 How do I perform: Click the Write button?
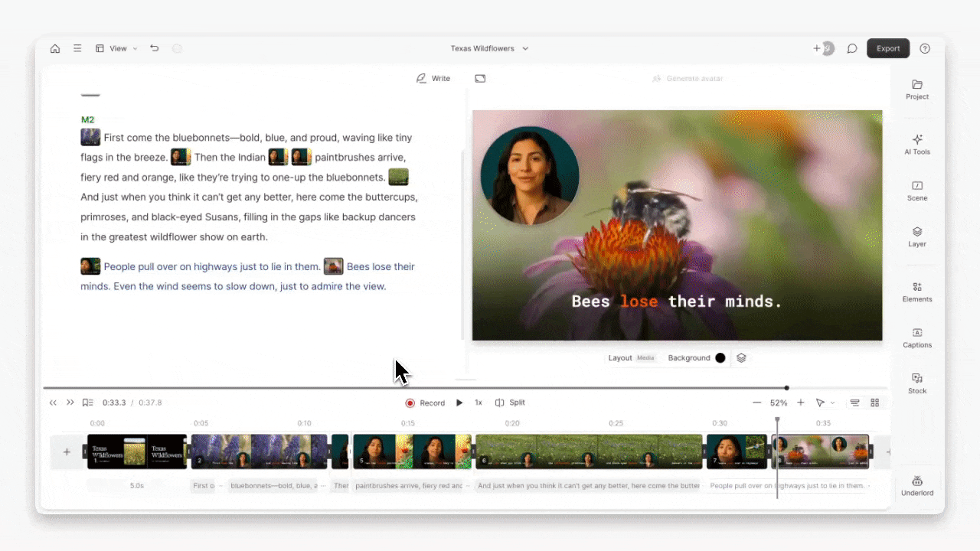[x=433, y=78]
